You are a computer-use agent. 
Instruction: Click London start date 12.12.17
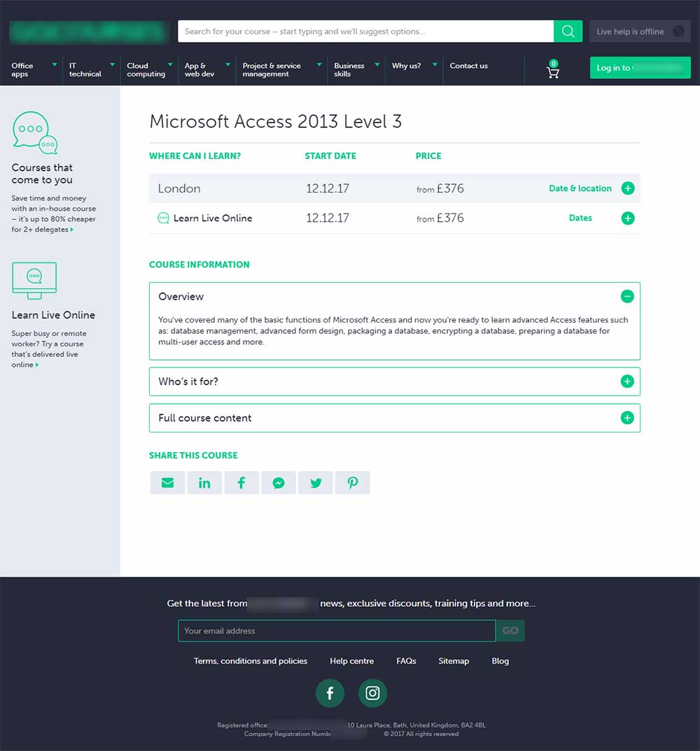328,188
